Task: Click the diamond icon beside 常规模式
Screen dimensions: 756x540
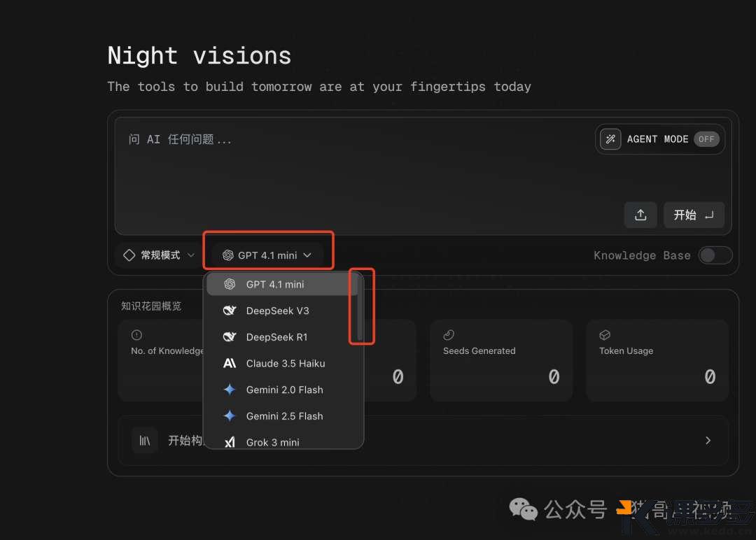Action: [129, 255]
